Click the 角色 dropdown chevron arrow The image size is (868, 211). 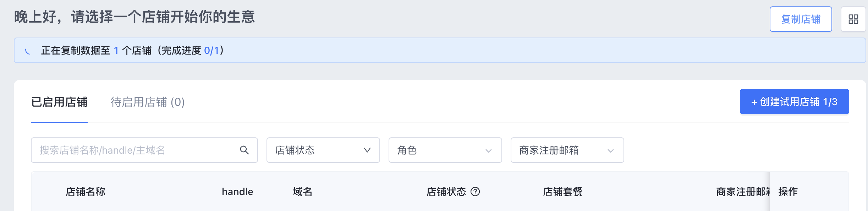point(489,150)
